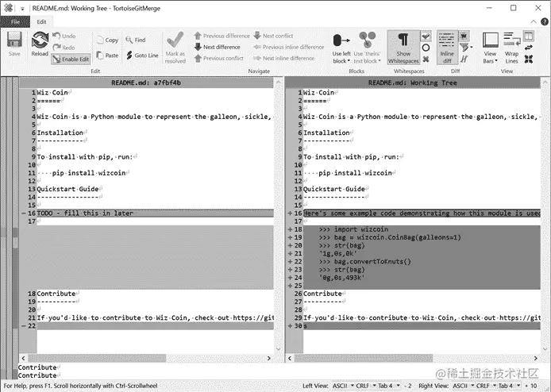
Task: Click right arrow of right pane horizontal scrollbar
Action: 536,359
